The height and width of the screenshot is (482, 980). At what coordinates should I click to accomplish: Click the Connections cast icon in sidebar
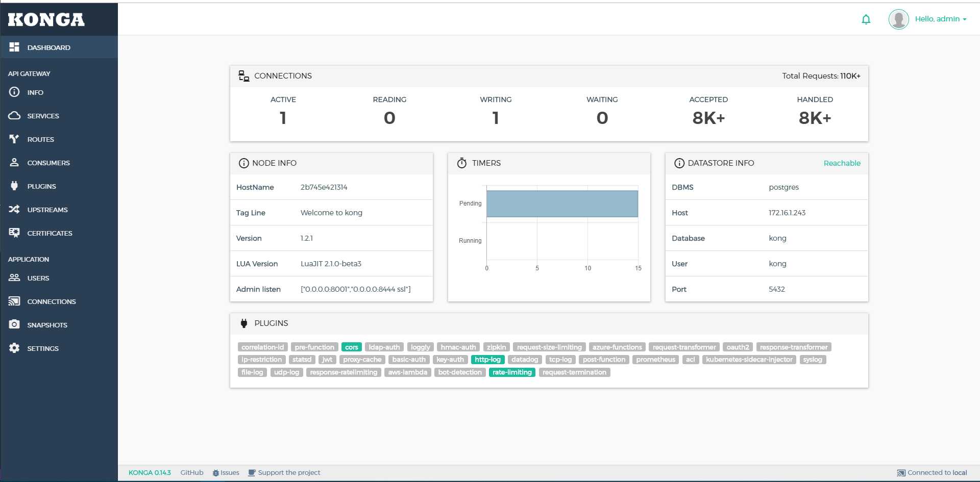coord(14,301)
